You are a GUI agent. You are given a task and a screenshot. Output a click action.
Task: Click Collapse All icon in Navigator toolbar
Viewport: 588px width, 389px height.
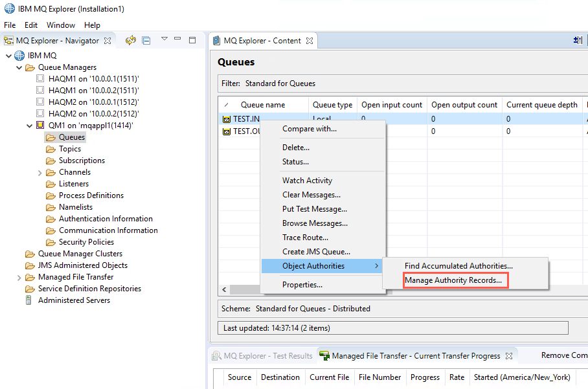pos(146,41)
